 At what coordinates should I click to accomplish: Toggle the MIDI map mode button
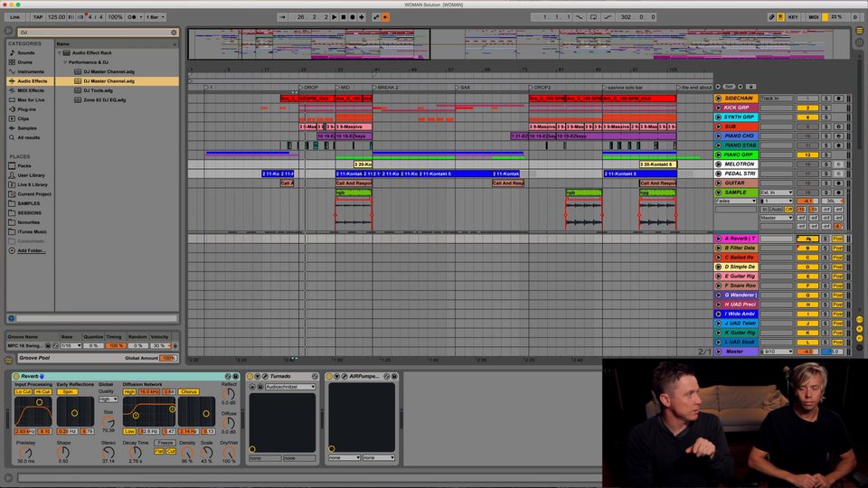tap(813, 17)
